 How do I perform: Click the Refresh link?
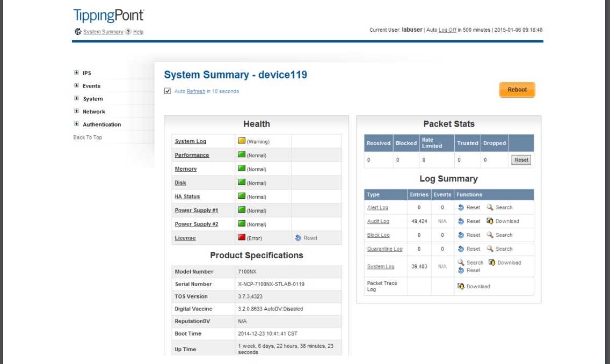(x=195, y=91)
